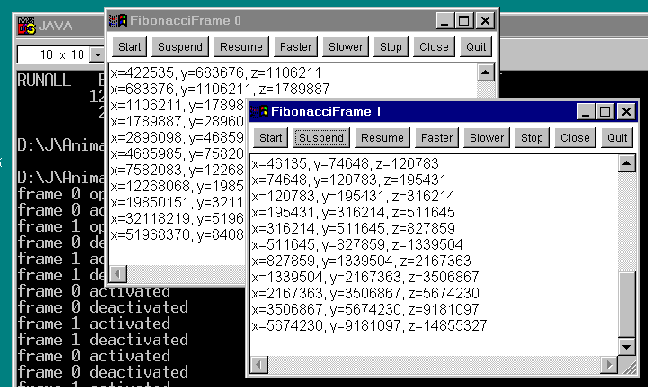Maximize the FibonacciFrame 1 window
This screenshot has height=387, width=648.
(x=605, y=112)
